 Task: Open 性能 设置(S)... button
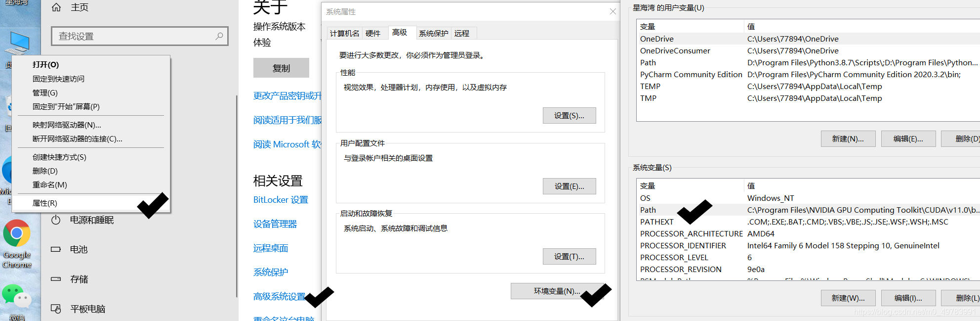coord(569,115)
